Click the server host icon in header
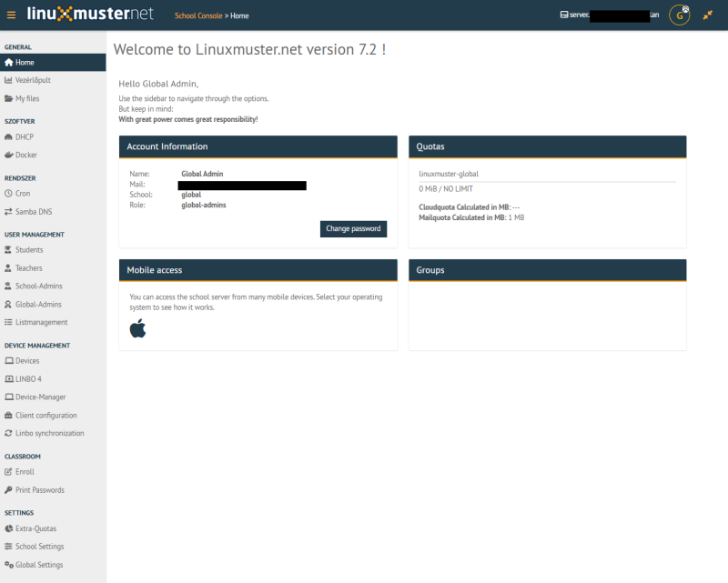 click(x=564, y=15)
